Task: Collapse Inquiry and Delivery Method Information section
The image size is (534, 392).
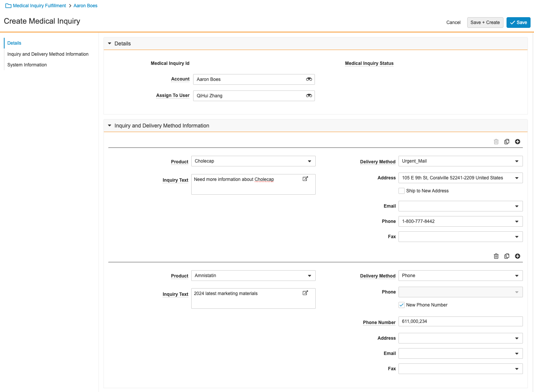Action: pyautogui.click(x=110, y=126)
